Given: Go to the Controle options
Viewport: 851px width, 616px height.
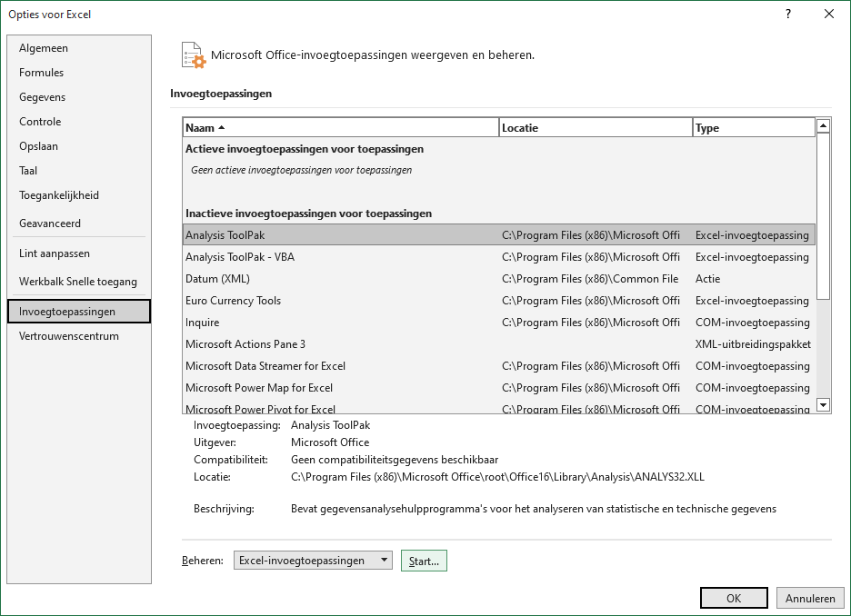Looking at the screenshot, I should [79, 122].
